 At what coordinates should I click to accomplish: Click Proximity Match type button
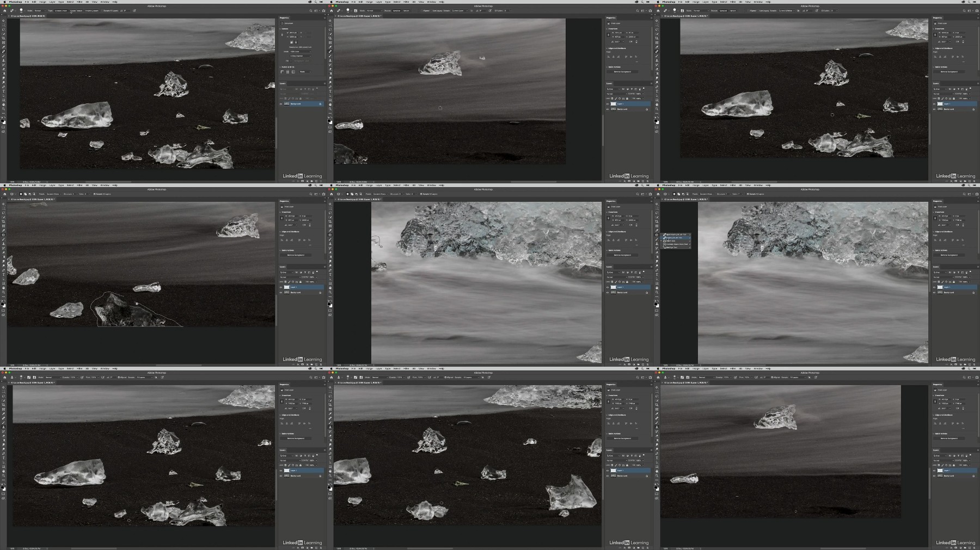(91, 10)
